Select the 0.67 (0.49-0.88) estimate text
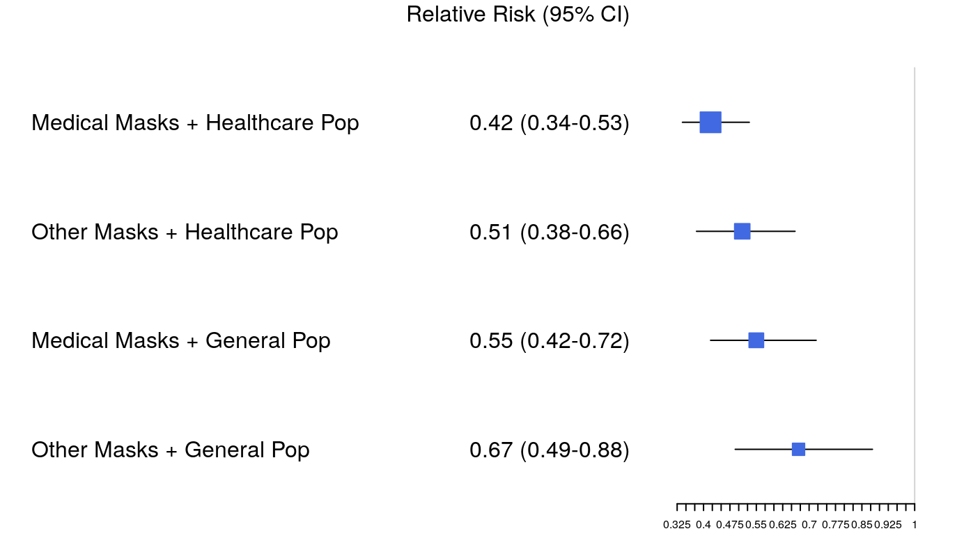Image resolution: width=980 pixels, height=545 pixels. (x=550, y=450)
